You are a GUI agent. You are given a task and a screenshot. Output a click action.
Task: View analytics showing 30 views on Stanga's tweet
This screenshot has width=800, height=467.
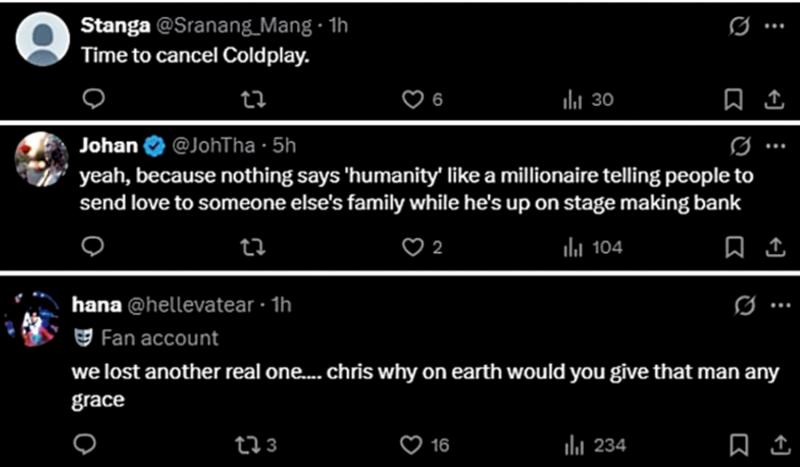[x=573, y=99]
